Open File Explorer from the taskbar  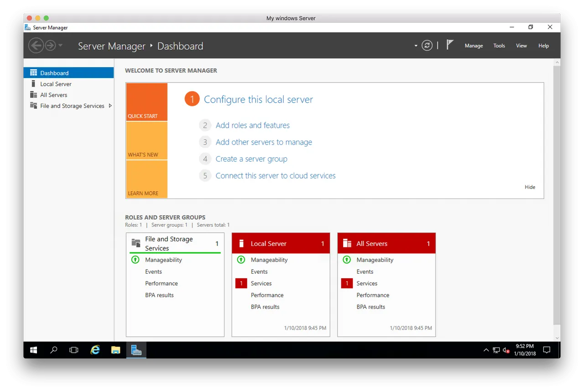pyautogui.click(x=116, y=350)
